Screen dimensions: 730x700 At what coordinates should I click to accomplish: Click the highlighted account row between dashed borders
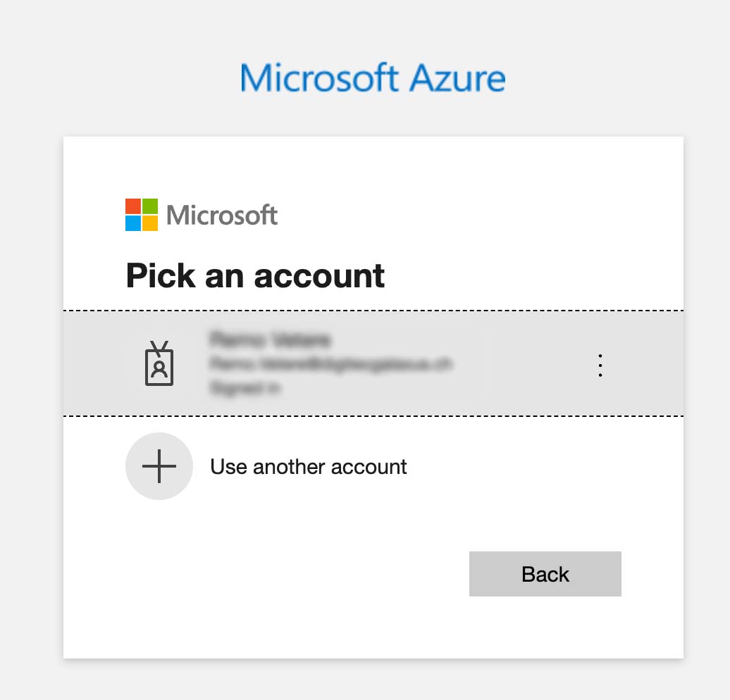point(352,364)
